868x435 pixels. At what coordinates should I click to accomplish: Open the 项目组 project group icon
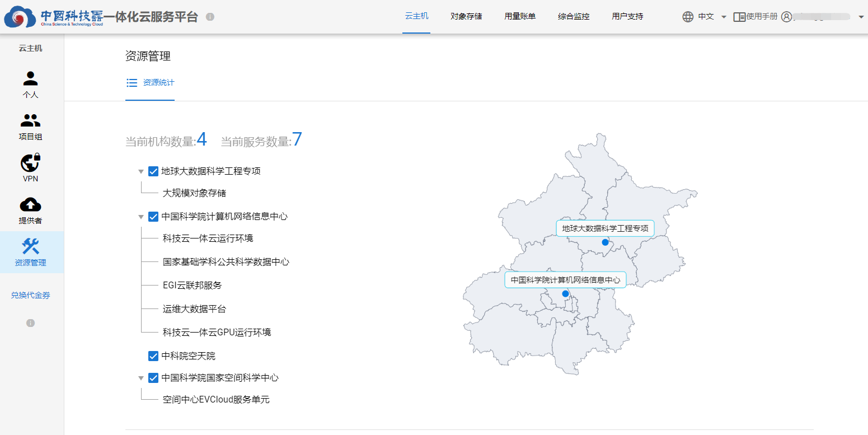(x=31, y=120)
